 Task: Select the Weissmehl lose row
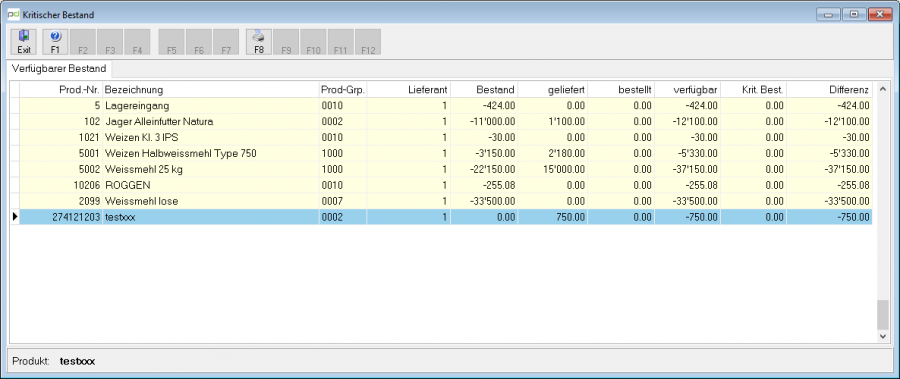445,201
